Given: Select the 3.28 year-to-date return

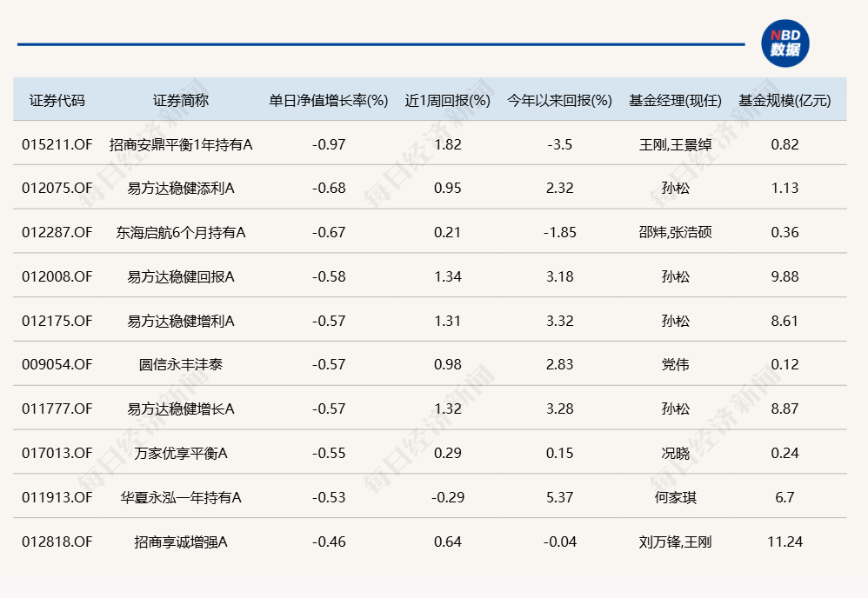Looking at the screenshot, I should tap(559, 409).
